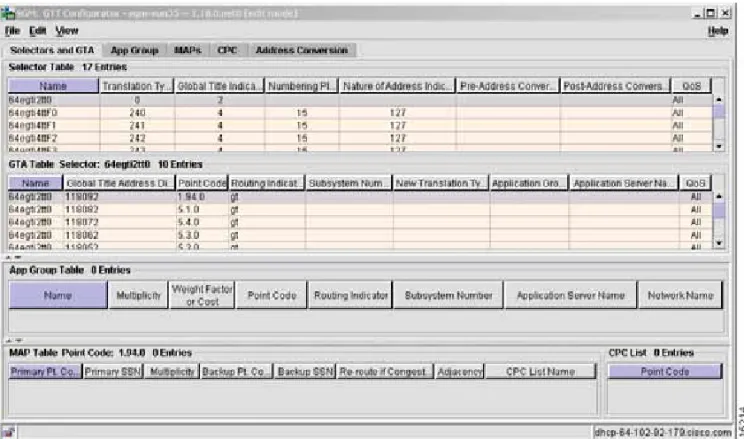
Task: Click GTA Table Point Code column header
Action: click(202, 183)
